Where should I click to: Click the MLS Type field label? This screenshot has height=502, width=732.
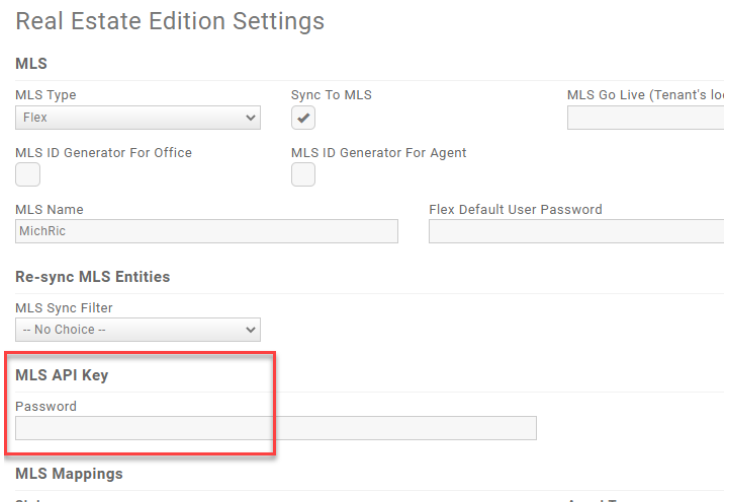[x=46, y=95]
